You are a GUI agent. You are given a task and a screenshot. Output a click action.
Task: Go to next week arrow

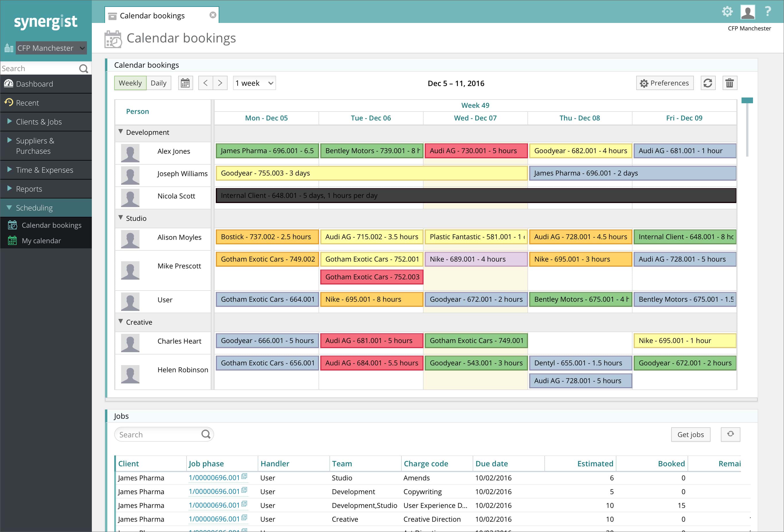pos(220,83)
